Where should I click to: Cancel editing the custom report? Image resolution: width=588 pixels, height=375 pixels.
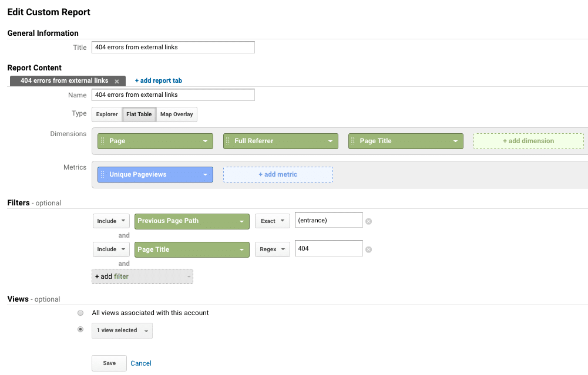(x=140, y=363)
